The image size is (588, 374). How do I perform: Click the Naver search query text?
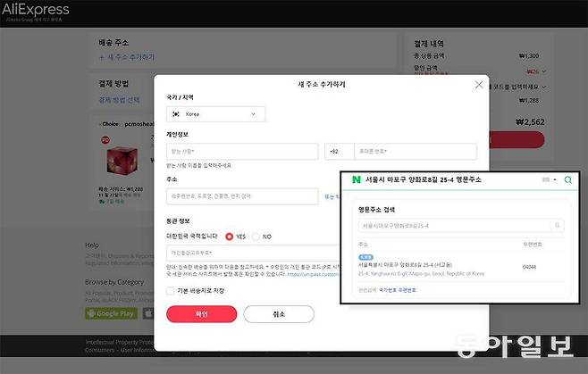click(x=424, y=180)
